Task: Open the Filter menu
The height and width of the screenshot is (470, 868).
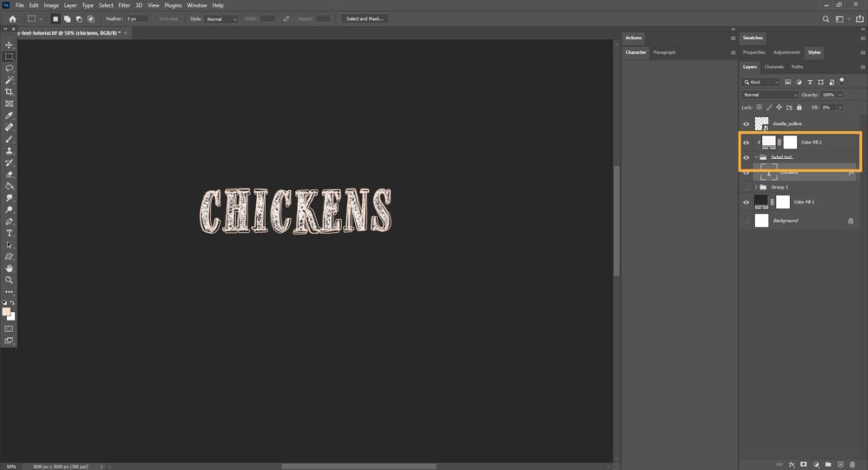Action: tap(124, 5)
